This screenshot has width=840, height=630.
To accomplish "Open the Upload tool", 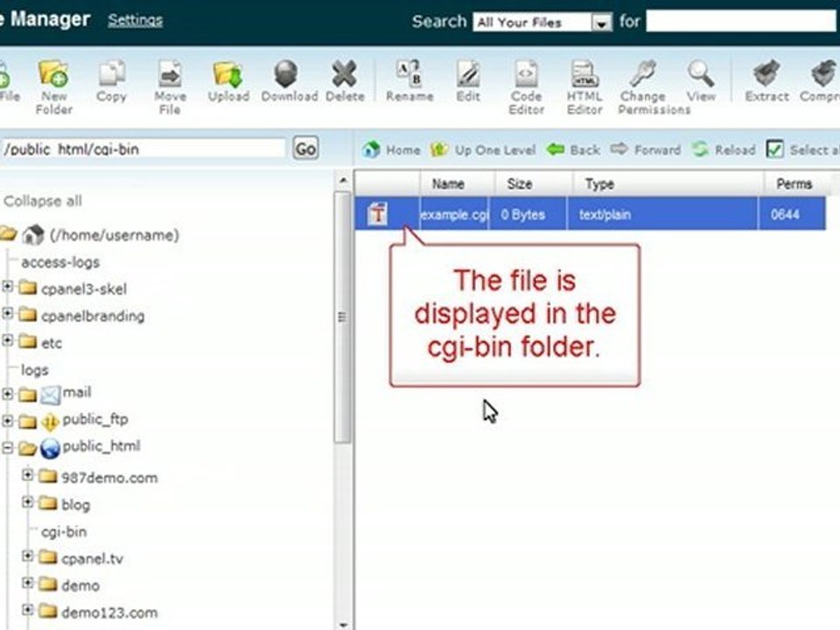I will coord(228,81).
